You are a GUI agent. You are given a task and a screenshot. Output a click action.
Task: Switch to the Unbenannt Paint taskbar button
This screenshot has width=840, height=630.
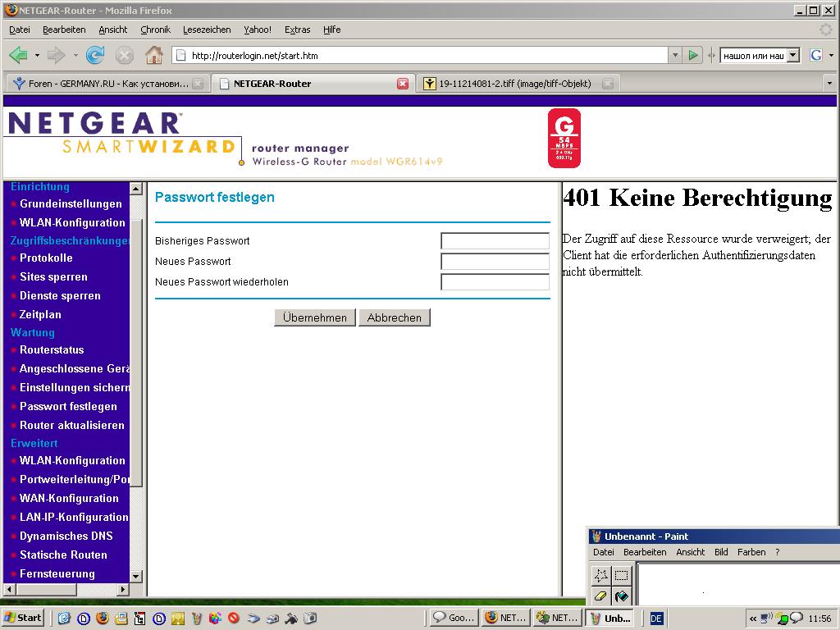tap(610, 619)
